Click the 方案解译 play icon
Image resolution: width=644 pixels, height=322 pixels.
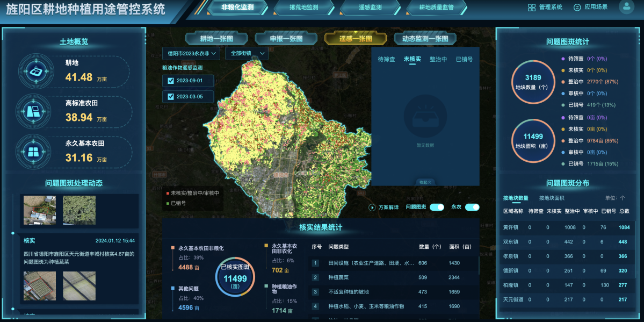(x=372, y=207)
